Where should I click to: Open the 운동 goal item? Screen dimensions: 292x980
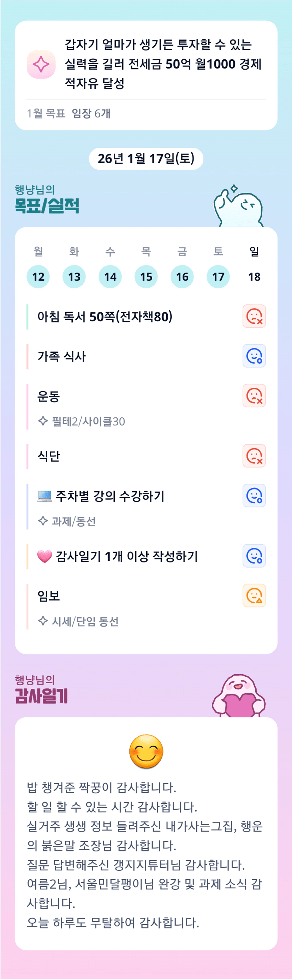tap(49, 397)
